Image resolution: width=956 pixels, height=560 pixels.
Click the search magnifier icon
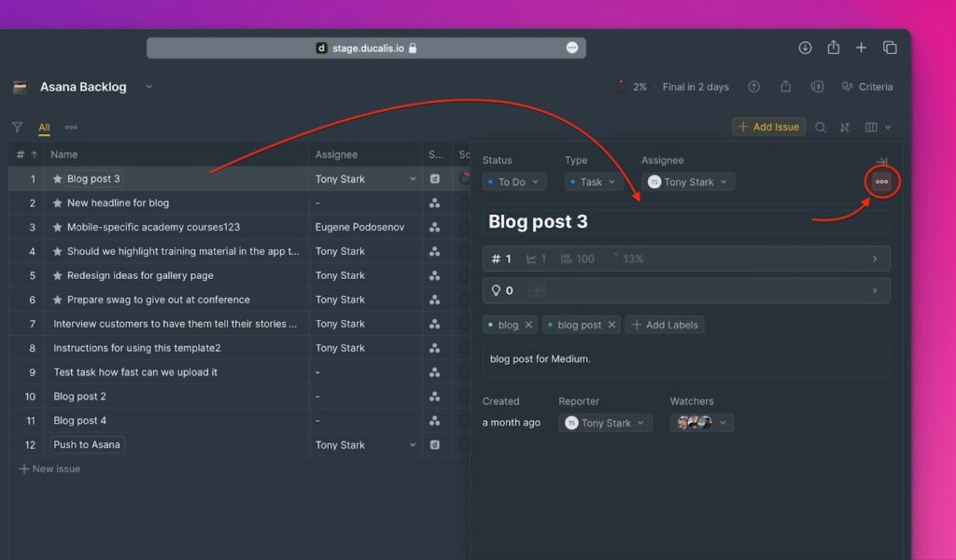821,127
